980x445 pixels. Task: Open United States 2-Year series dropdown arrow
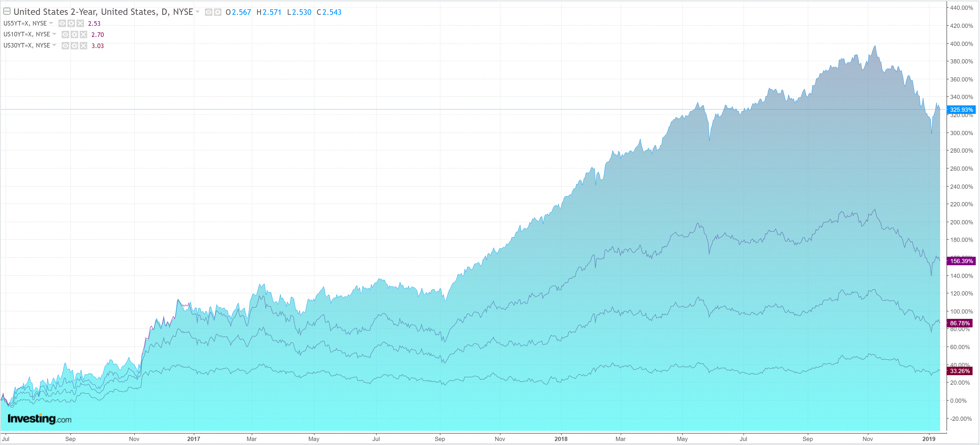click(x=197, y=12)
